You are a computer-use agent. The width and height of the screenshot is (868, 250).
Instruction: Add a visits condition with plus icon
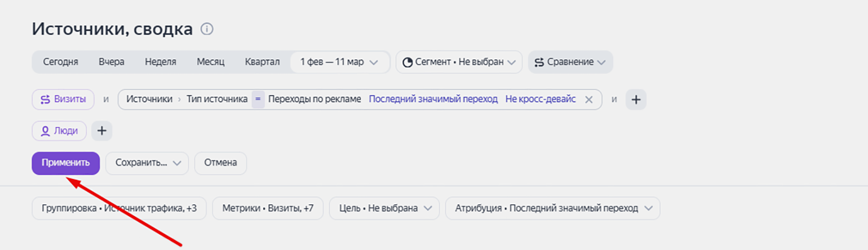point(636,99)
